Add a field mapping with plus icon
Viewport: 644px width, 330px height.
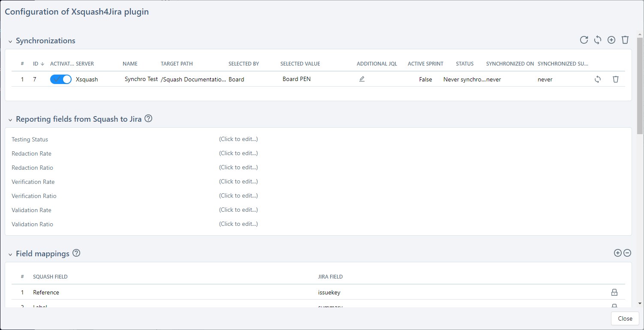point(617,253)
